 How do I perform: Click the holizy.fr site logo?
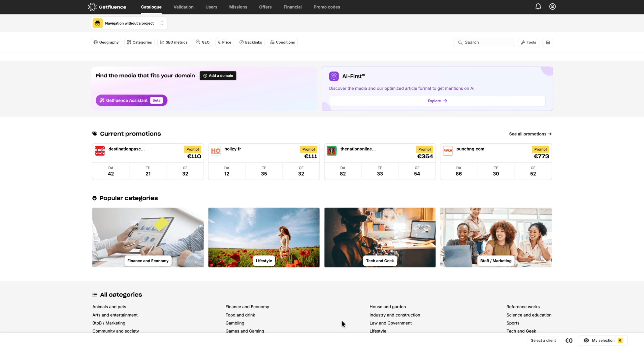(216, 151)
